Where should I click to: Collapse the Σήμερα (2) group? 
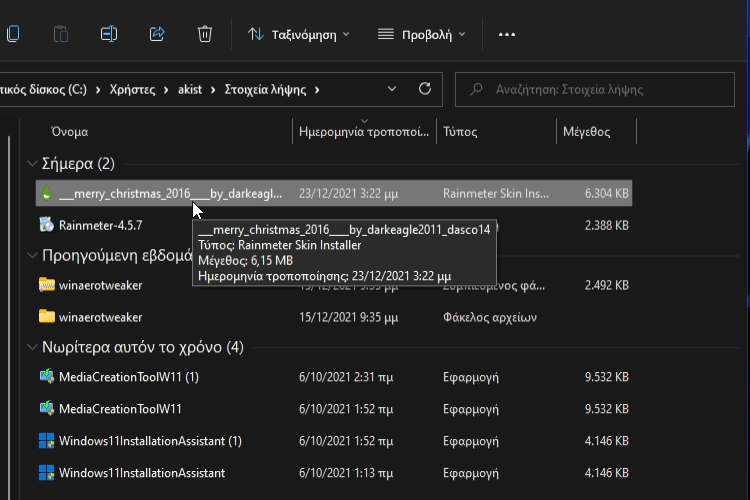tap(33, 164)
